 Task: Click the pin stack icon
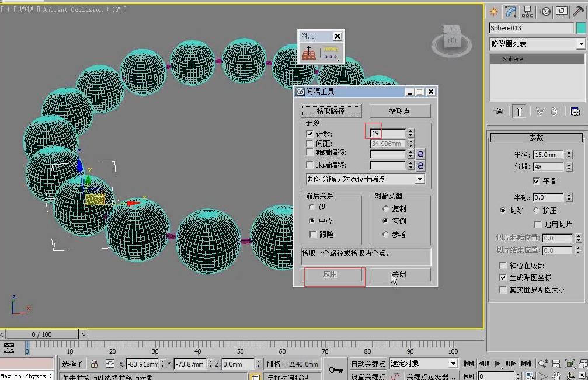(x=498, y=111)
